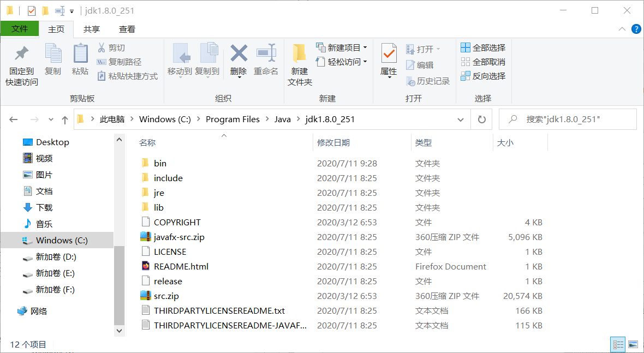Viewport: 644px width, 353px height.
Task: Open the 文件 menu
Action: [x=20, y=29]
